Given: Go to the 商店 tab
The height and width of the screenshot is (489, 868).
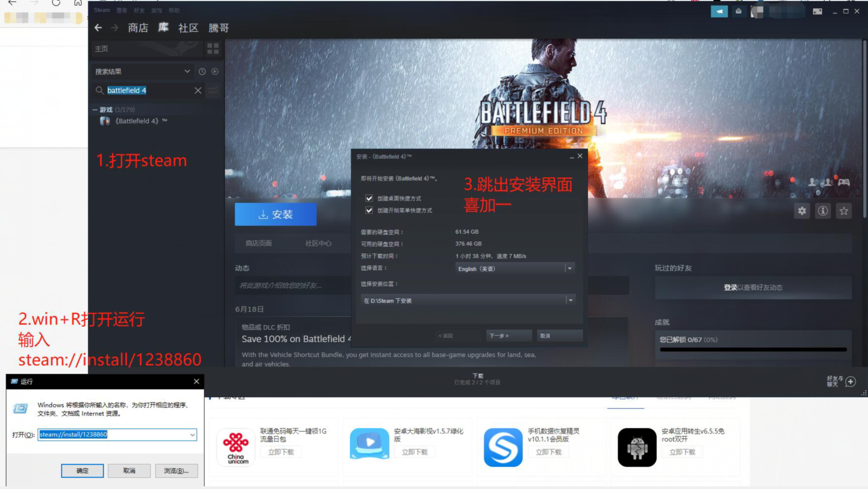Looking at the screenshot, I should pyautogui.click(x=138, y=28).
